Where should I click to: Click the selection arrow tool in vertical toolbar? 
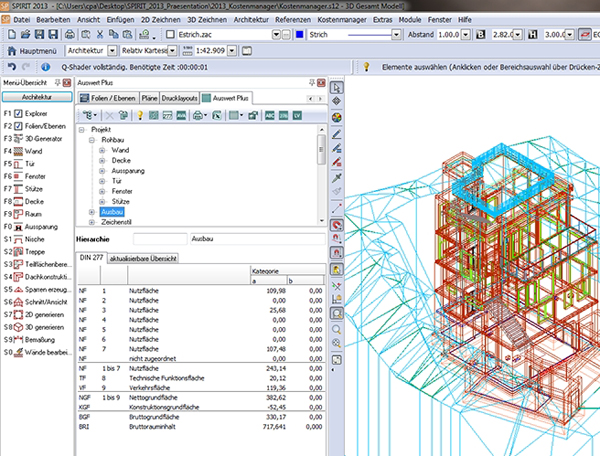(337, 87)
